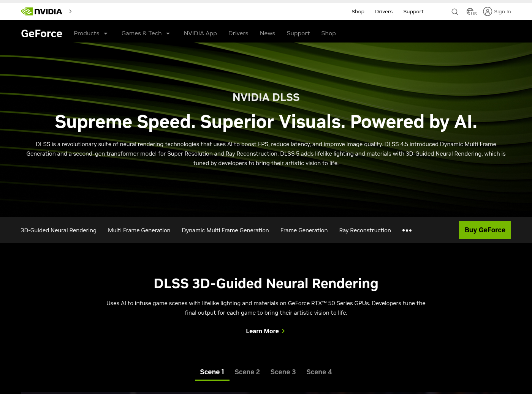Jump to Multi Frame Generation section
This screenshot has width=532, height=394.
click(139, 230)
